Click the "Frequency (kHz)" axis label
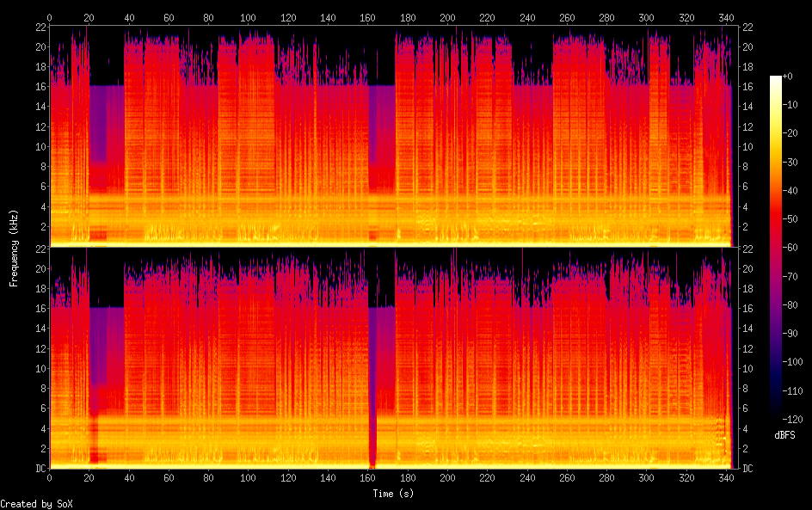This screenshot has height=510, width=812. pyautogui.click(x=14, y=248)
